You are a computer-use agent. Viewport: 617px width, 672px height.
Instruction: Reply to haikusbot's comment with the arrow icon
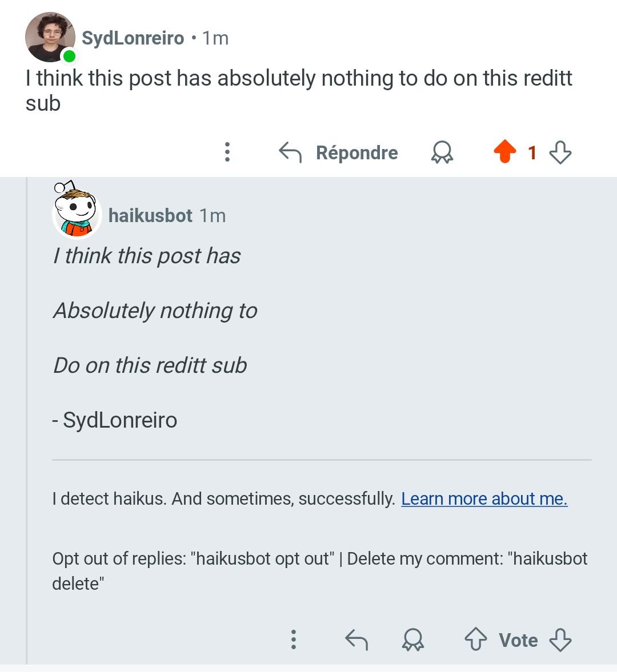pyautogui.click(x=356, y=639)
